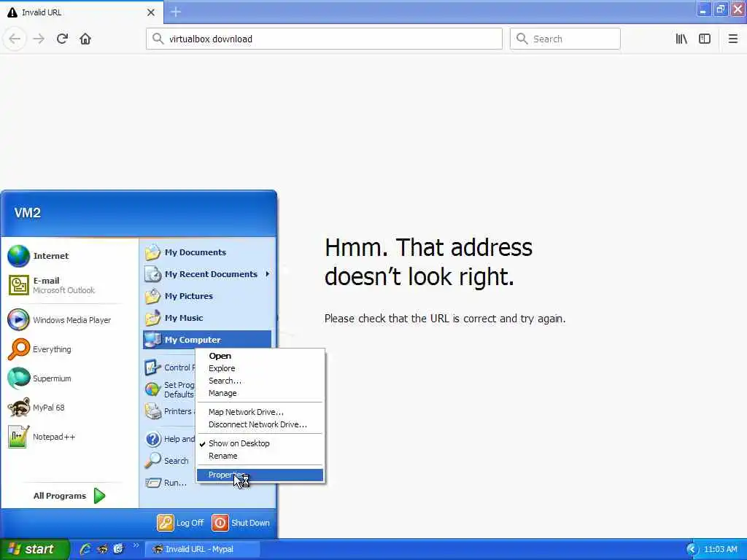Open the browser hamburger menu

[x=732, y=39]
